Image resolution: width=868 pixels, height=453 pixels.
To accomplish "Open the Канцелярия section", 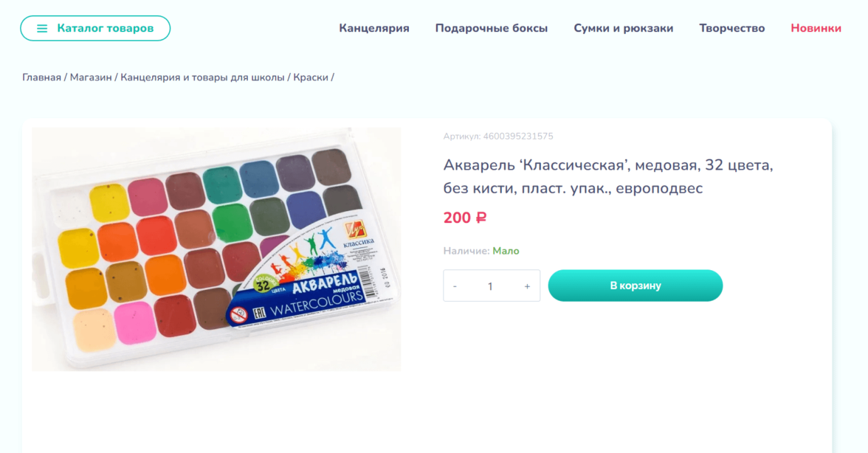I will (x=373, y=28).
